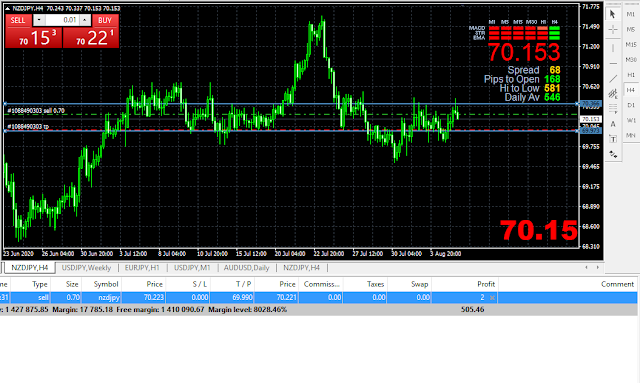Click the 505.46 total profit value
This screenshot has height=383, width=640.
(x=472, y=310)
